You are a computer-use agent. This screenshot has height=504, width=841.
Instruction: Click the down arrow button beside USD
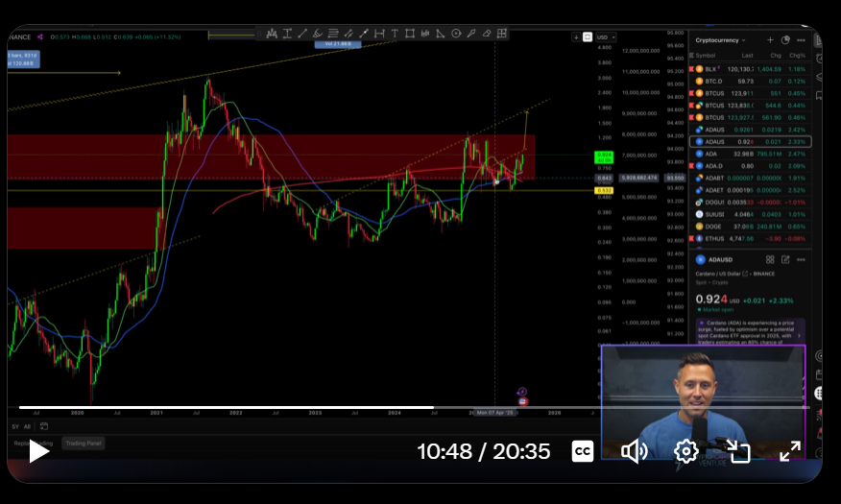(576, 37)
